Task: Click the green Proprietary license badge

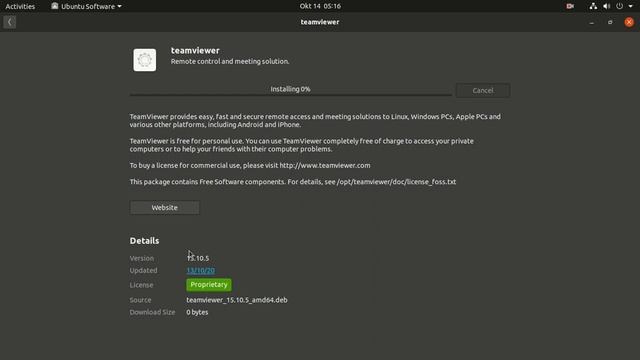Action: 209,284
